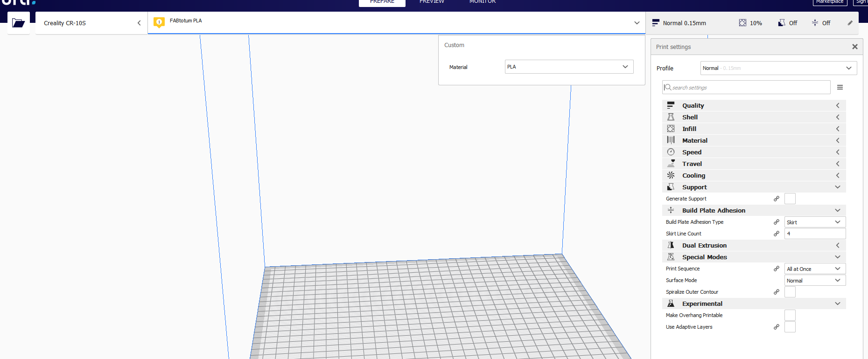Click the Shell category icon
868x359 pixels.
click(x=671, y=117)
